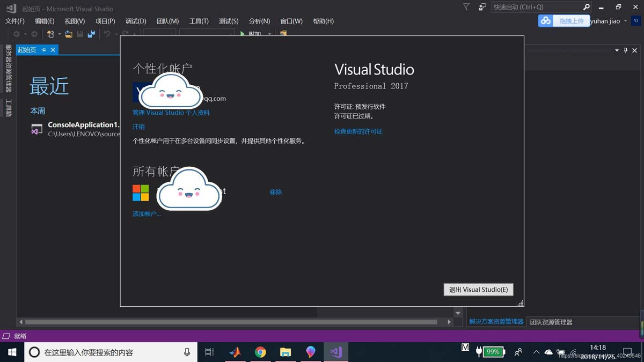The image size is (644, 362).
Task: Click the notifications flag icon in title bar
Action: tap(466, 7)
